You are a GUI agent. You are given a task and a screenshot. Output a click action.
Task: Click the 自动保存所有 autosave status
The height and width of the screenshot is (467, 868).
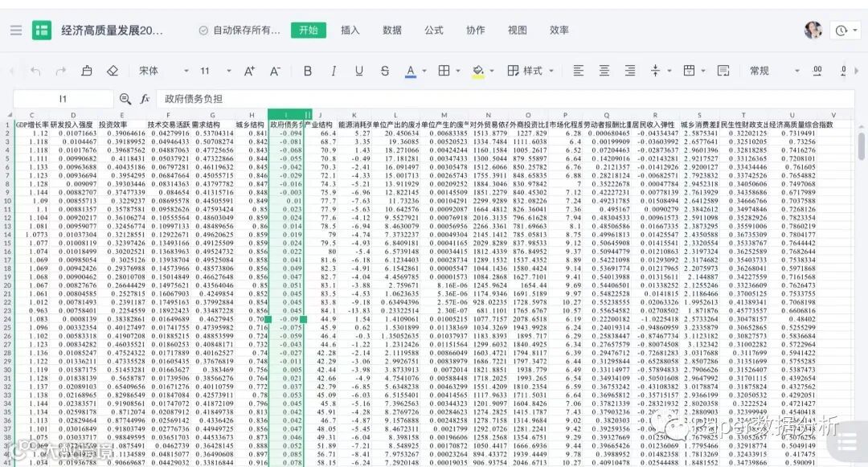240,31
